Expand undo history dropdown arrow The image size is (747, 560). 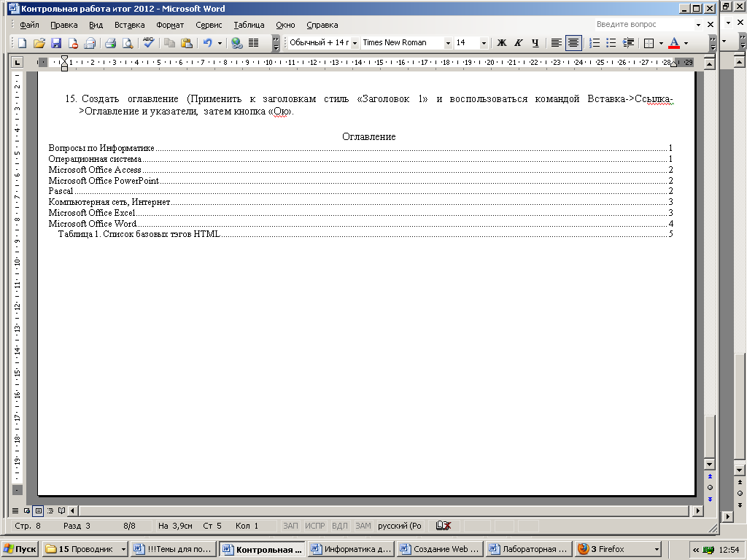[x=220, y=43]
